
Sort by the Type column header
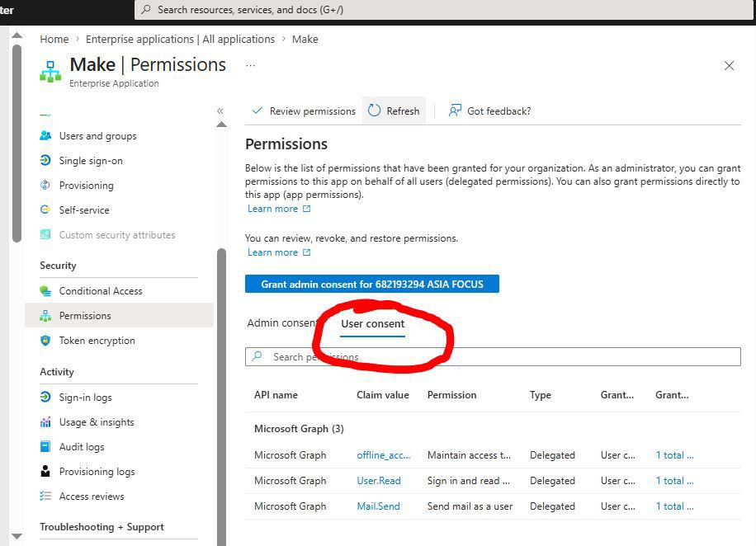(541, 395)
